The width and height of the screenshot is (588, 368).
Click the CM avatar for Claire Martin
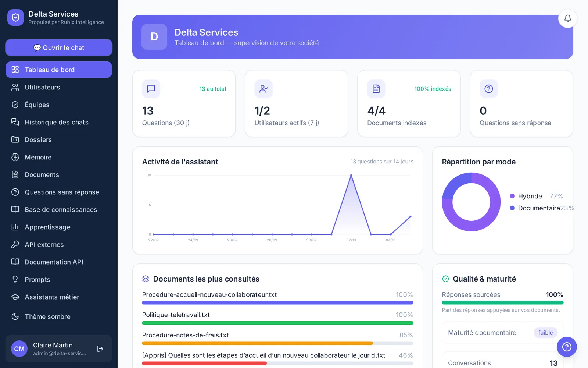click(19, 348)
